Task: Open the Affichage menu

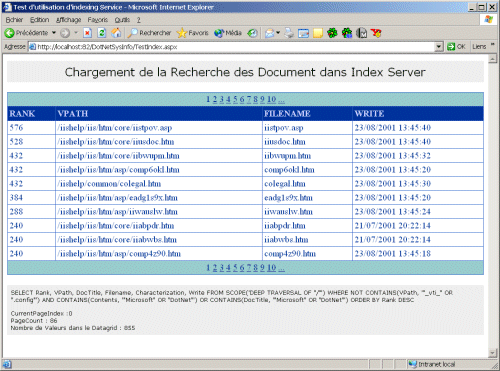Action: click(68, 20)
